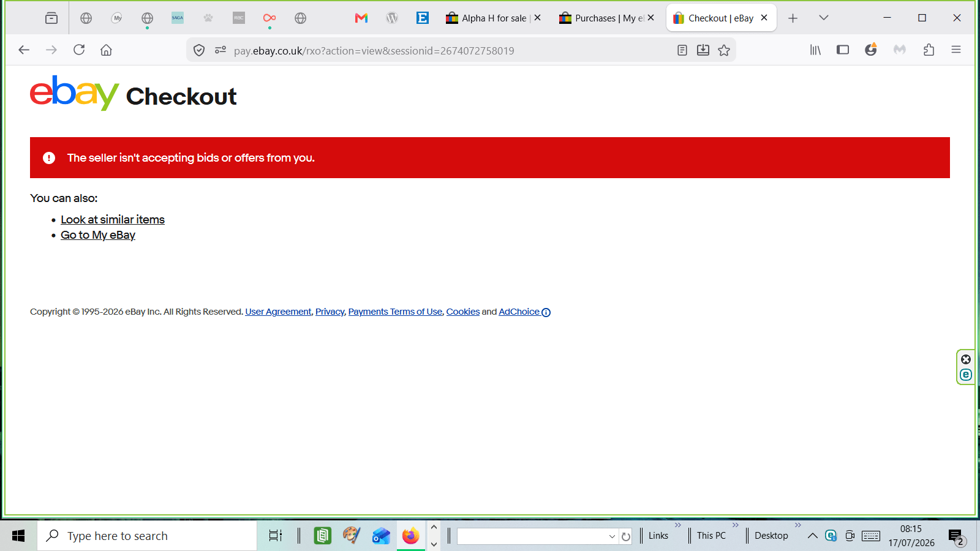Open Task View on the taskbar
Image resolution: width=980 pixels, height=551 pixels.
click(276, 536)
